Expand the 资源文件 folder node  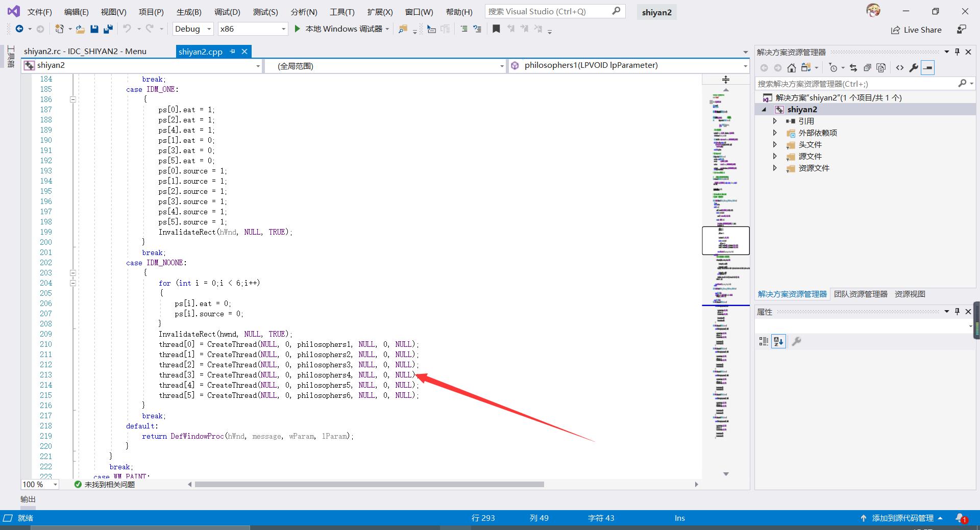coord(775,168)
